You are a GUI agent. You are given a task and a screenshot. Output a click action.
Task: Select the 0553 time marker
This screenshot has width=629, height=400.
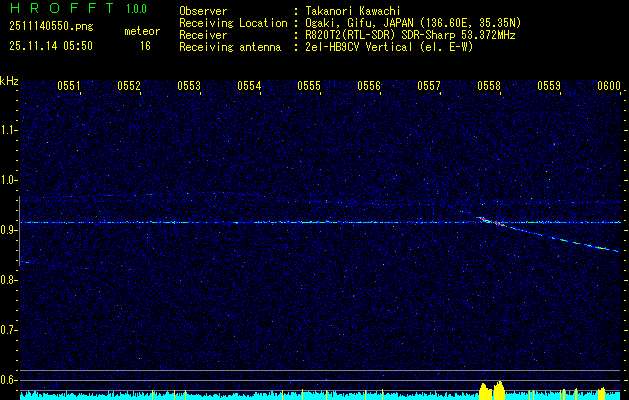pyautogui.click(x=189, y=87)
